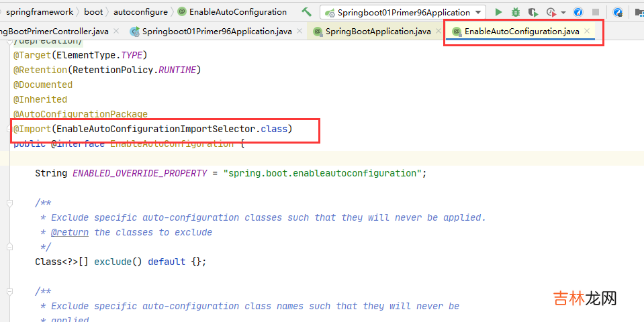Click the blue gauge toolbar icon
The width and height of the screenshot is (644, 322).
click(x=578, y=12)
